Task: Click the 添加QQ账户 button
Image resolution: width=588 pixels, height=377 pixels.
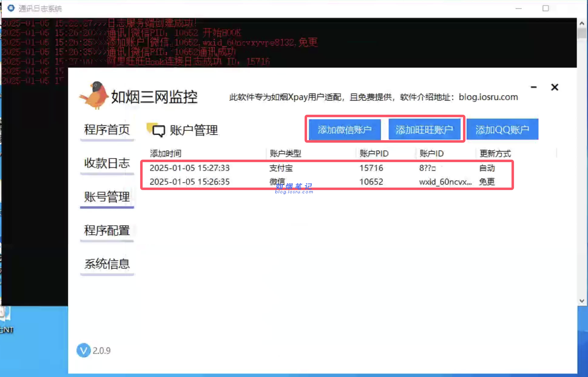Action: tap(502, 130)
